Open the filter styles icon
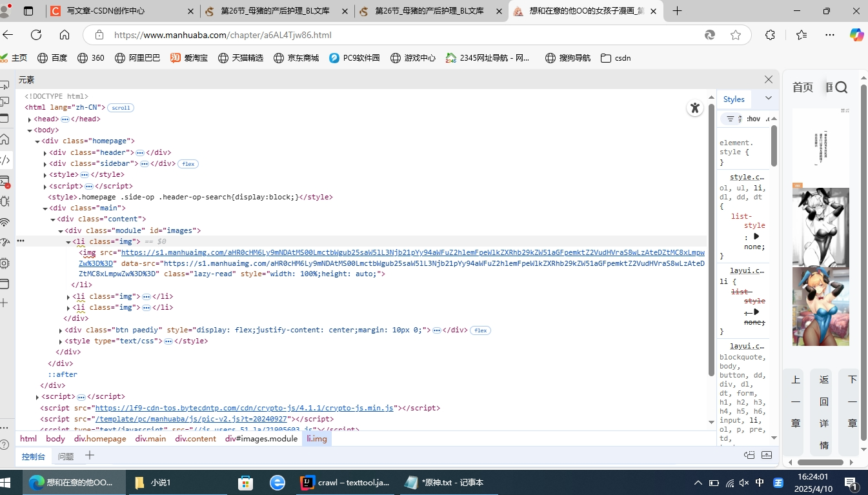Image resolution: width=868 pixels, height=495 pixels. tap(731, 119)
